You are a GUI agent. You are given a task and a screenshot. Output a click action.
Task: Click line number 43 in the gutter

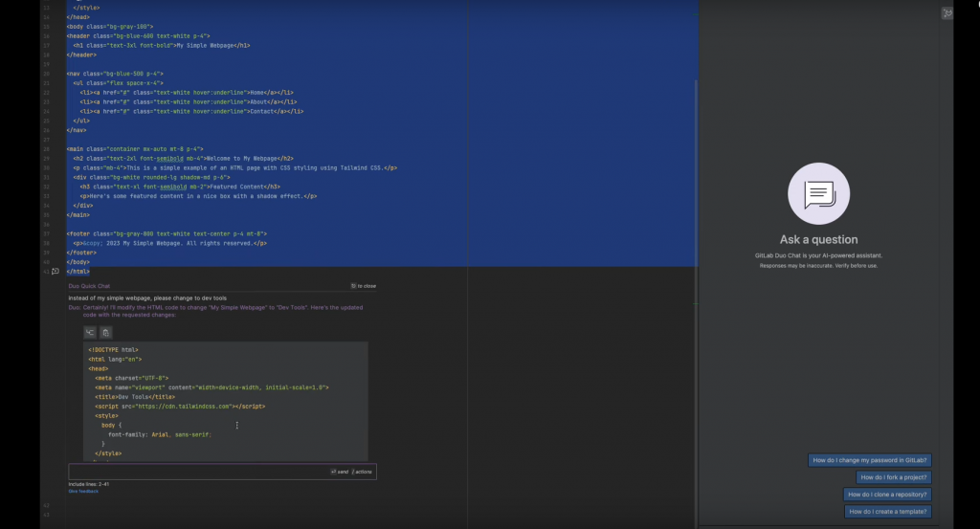pyautogui.click(x=46, y=515)
